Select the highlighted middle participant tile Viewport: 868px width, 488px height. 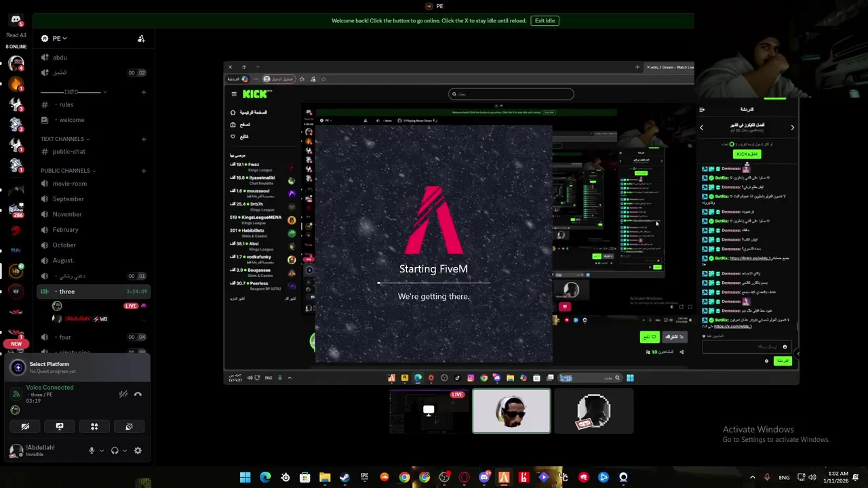511,411
